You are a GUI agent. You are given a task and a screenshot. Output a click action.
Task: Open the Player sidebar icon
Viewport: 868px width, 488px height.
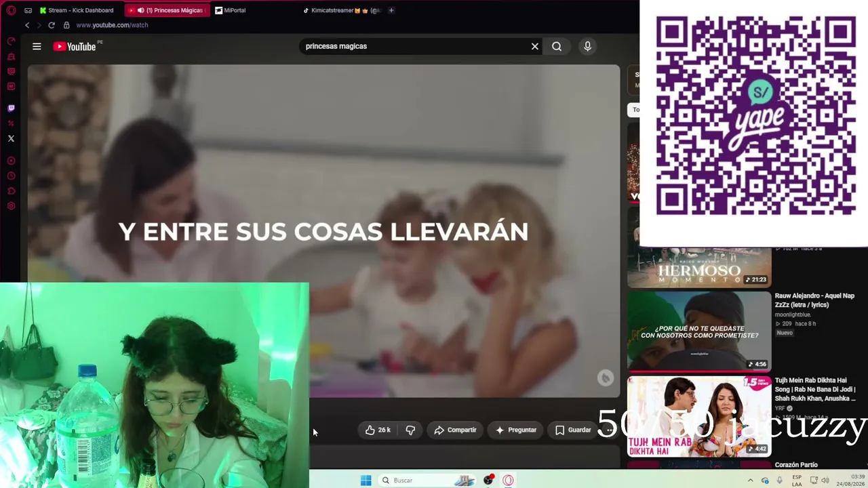click(11, 161)
